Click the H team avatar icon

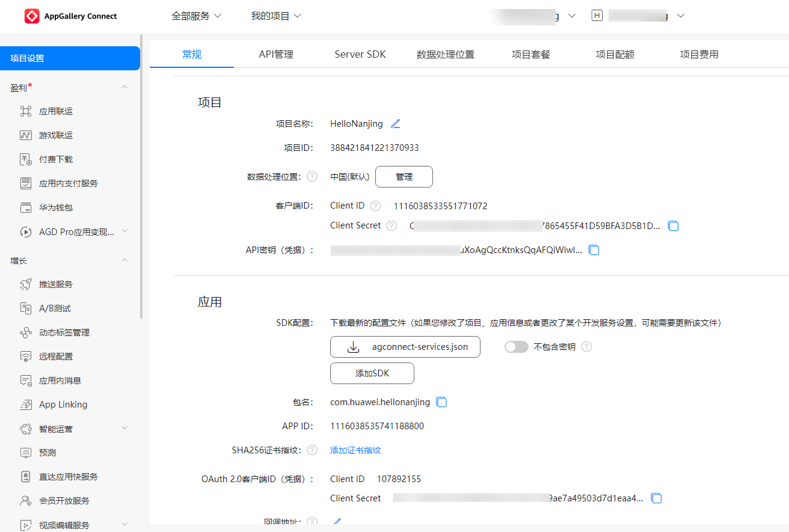click(597, 16)
